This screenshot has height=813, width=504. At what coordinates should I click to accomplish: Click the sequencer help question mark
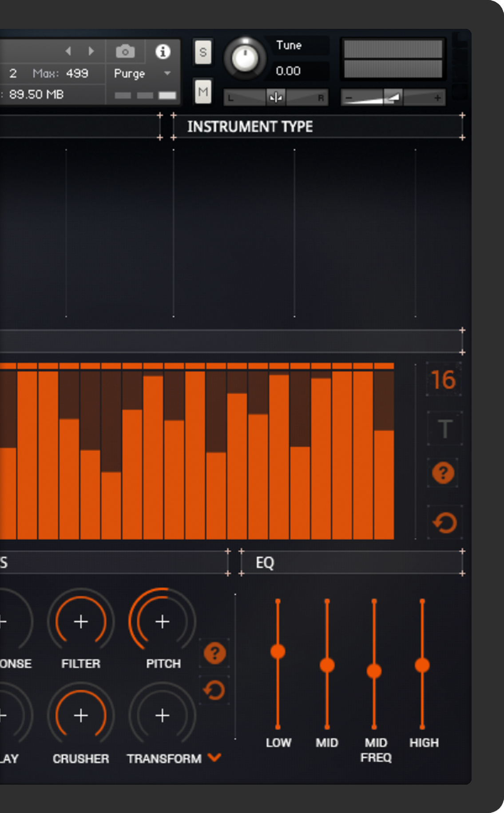click(443, 473)
